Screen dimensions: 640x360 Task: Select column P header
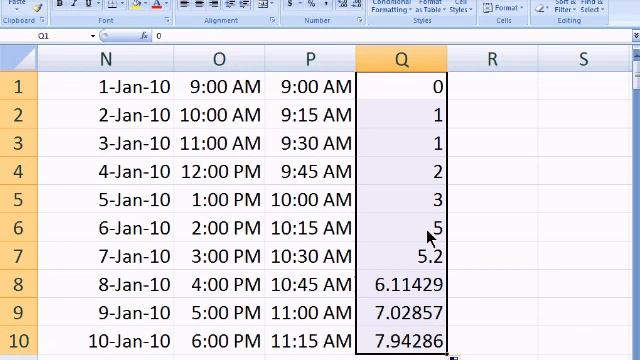pos(310,59)
